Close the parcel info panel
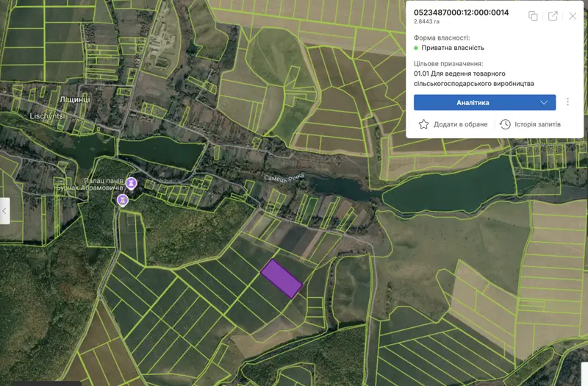588x386 pixels. (x=573, y=15)
